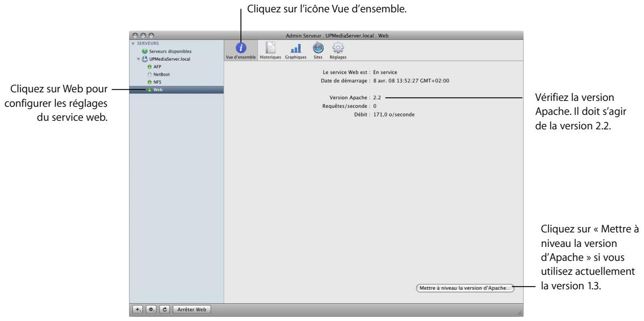The image size is (644, 321).
Task: Click the server icon of UPMediaServer.local
Action: click(145, 59)
